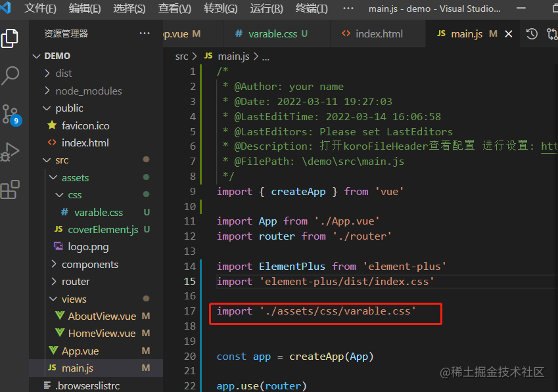Viewport: 558px width, 392px height.
Task: Click the underlined http link on line 6
Action: (x=548, y=146)
